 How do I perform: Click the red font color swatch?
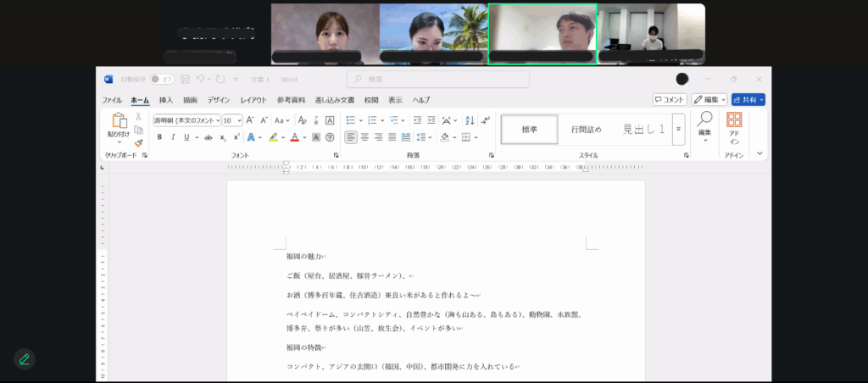[x=294, y=137]
